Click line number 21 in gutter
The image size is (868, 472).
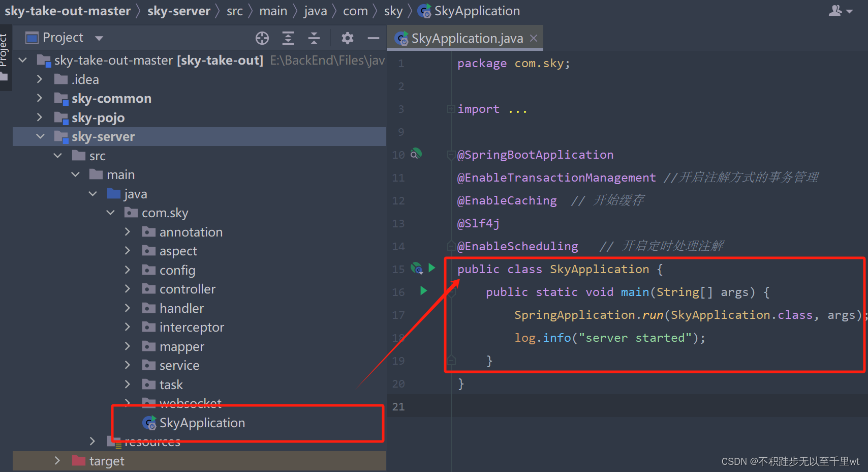tap(398, 406)
